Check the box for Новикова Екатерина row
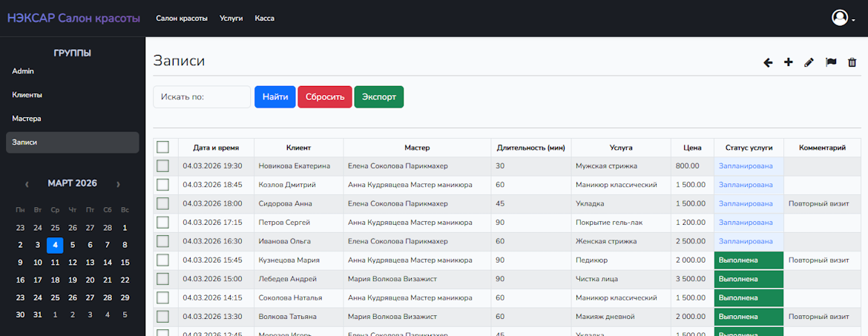Screen dimensions: 868x336 163,166
